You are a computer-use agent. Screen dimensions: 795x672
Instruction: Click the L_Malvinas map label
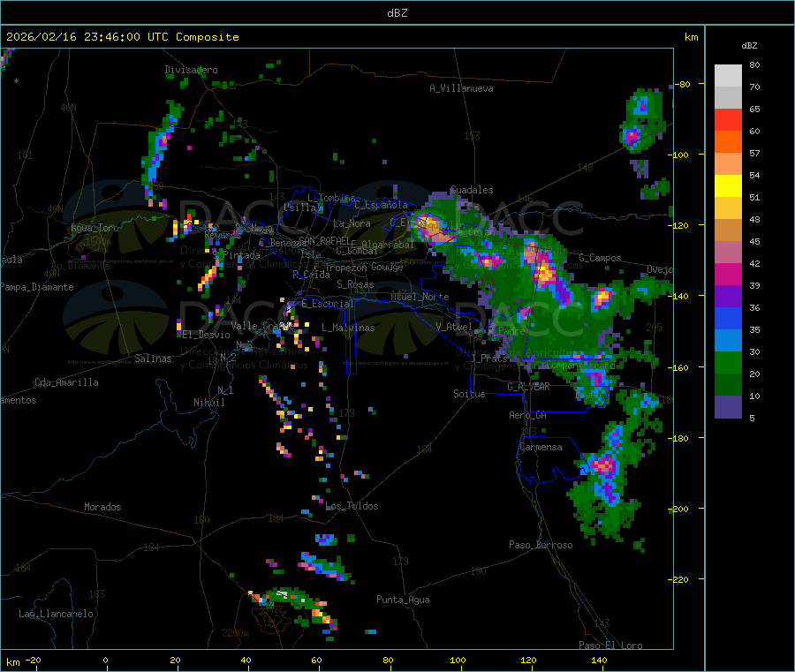(x=348, y=328)
